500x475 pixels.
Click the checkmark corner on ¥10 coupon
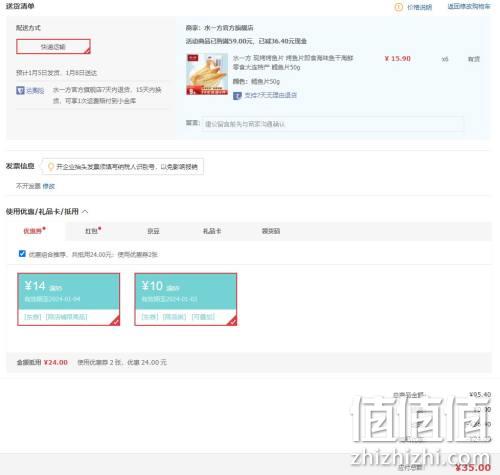(x=232, y=321)
